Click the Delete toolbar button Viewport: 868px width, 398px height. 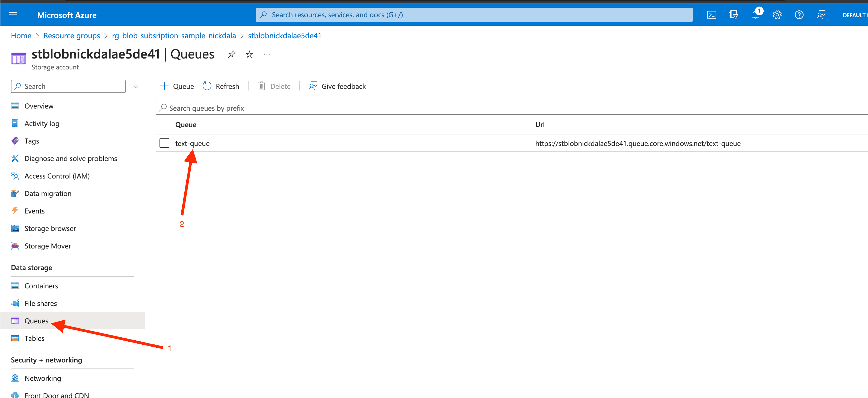click(x=274, y=86)
